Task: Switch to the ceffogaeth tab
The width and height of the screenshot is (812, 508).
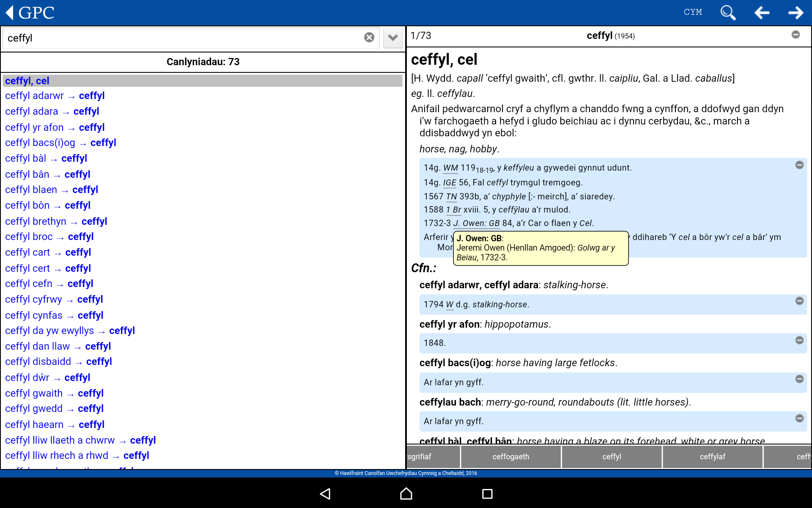Action: [x=510, y=457]
